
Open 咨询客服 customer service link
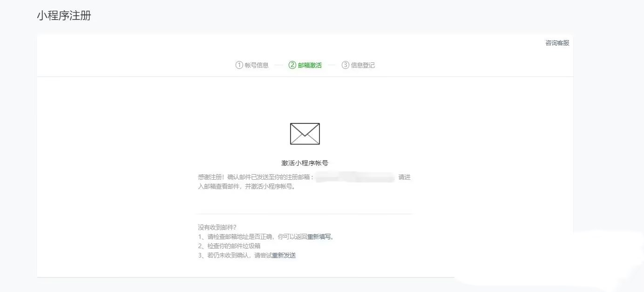557,43
